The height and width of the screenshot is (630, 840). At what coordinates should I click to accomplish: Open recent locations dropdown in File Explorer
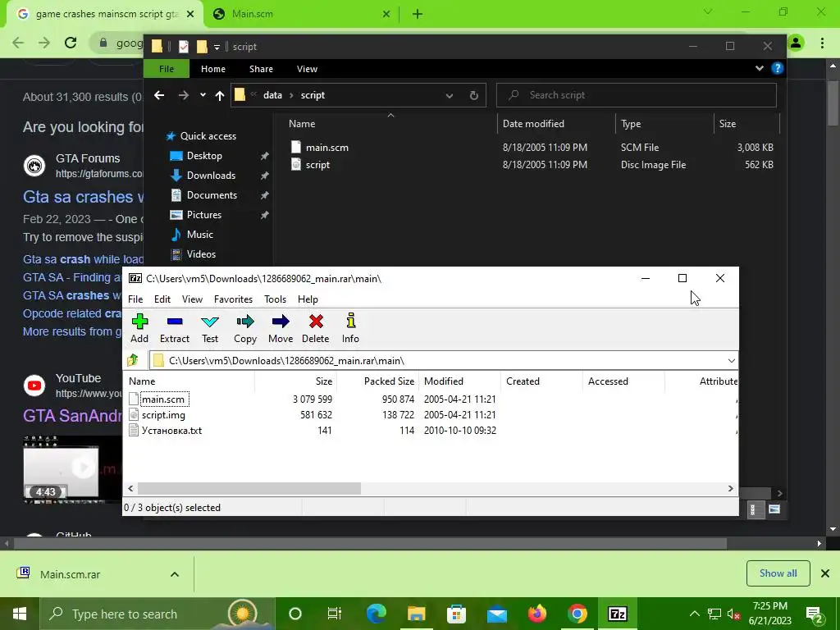click(x=203, y=95)
